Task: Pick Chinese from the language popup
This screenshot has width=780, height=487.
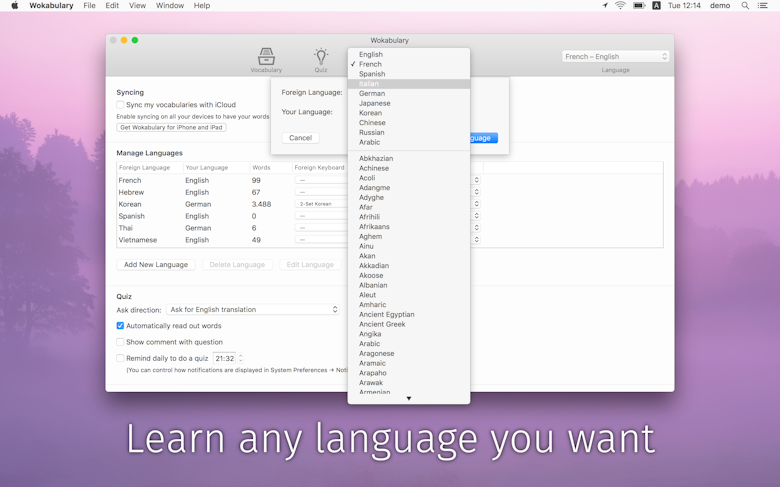Action: pyautogui.click(x=409, y=122)
